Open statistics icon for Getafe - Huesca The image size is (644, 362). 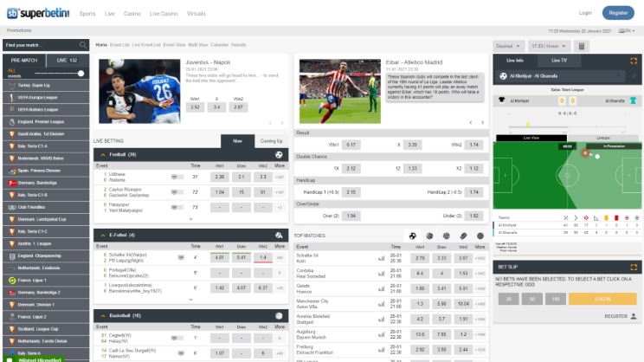click(381, 289)
